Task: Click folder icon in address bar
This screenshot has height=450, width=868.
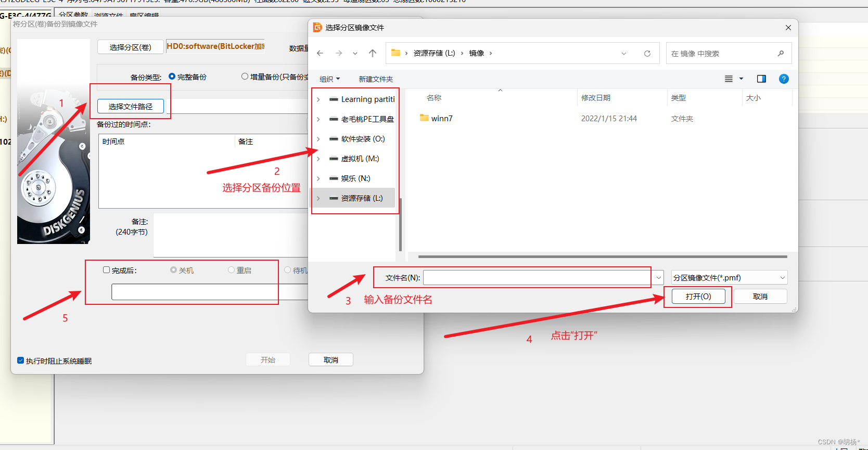Action: coord(395,53)
